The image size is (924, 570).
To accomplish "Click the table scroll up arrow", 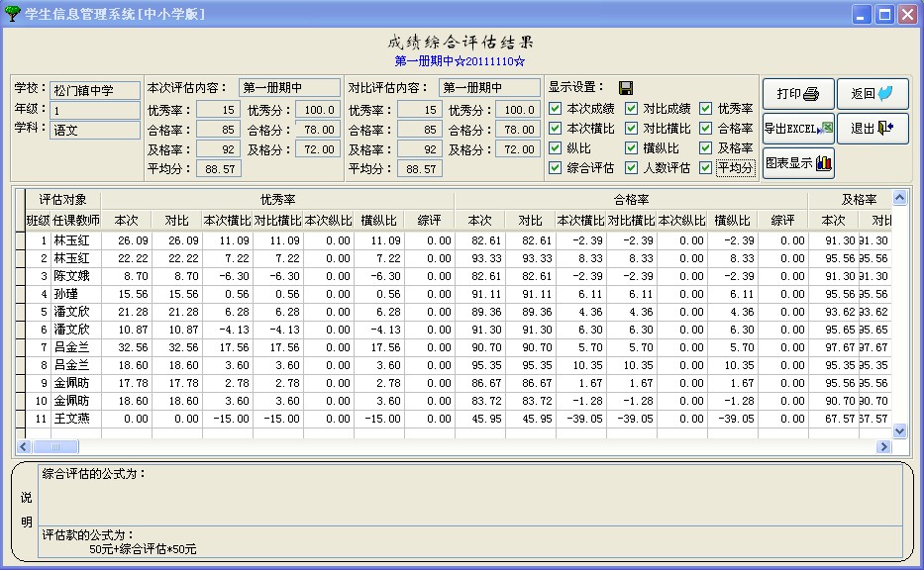I will pos(899,197).
